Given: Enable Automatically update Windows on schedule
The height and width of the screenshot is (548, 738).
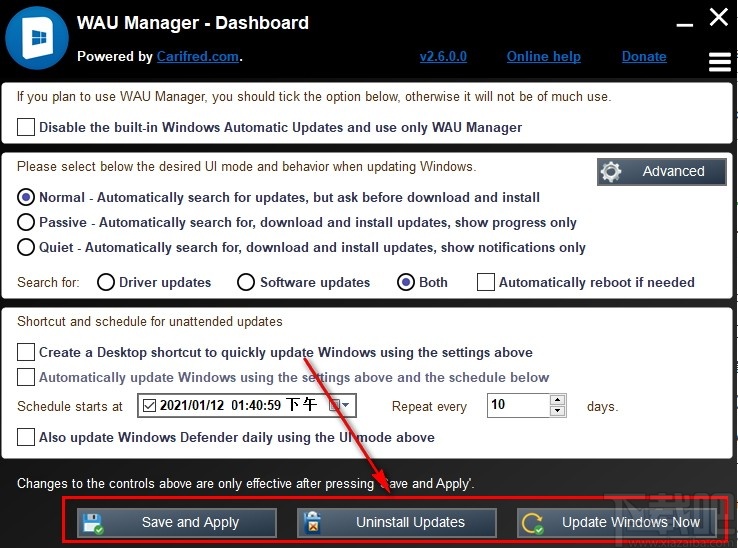Looking at the screenshot, I should [26, 377].
